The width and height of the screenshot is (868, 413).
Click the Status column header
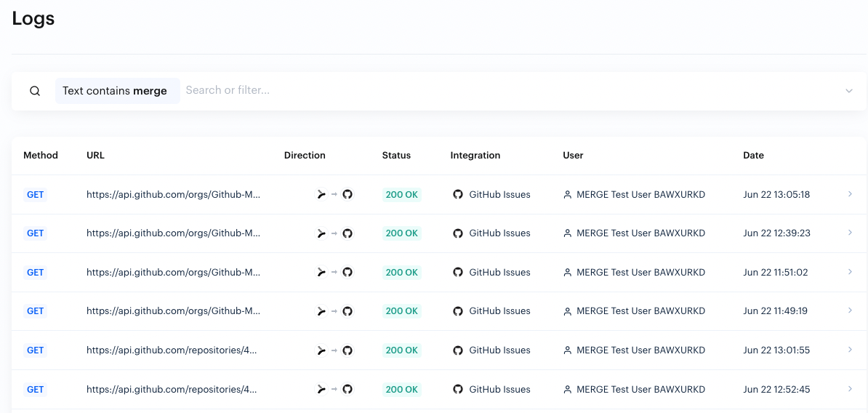(396, 156)
